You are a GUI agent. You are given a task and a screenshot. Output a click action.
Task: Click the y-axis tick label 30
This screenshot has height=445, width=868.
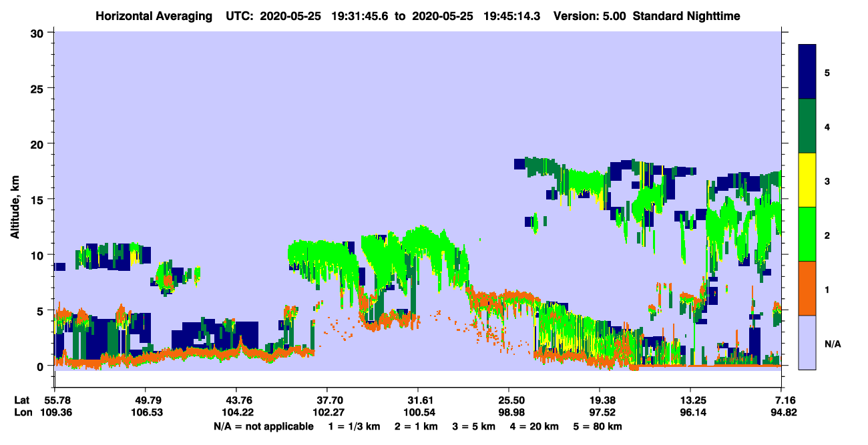tap(39, 33)
